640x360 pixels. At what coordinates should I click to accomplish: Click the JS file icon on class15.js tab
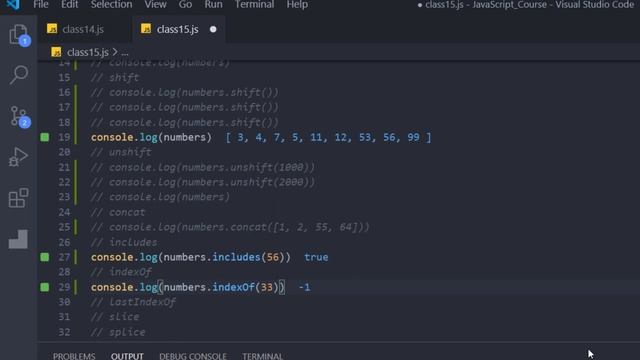tap(146, 29)
